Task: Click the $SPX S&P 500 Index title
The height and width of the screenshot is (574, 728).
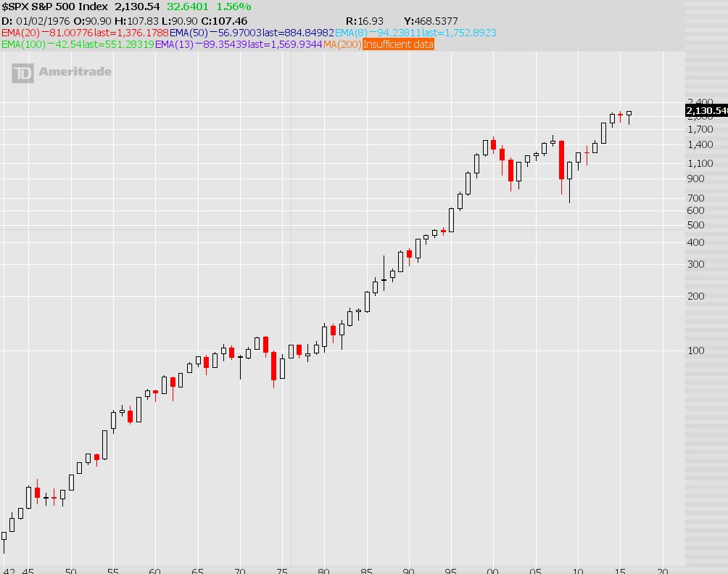Action: (55, 7)
